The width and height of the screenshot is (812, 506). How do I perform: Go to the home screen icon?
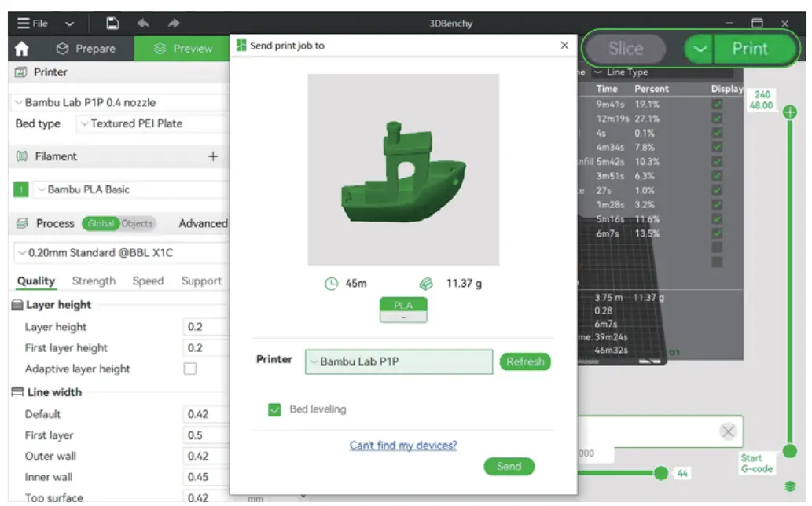[22, 49]
